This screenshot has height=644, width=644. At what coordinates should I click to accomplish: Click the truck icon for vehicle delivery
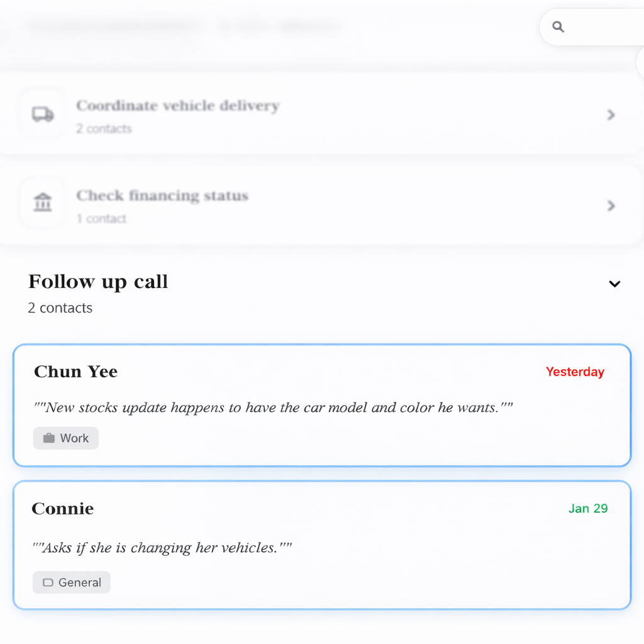42,114
